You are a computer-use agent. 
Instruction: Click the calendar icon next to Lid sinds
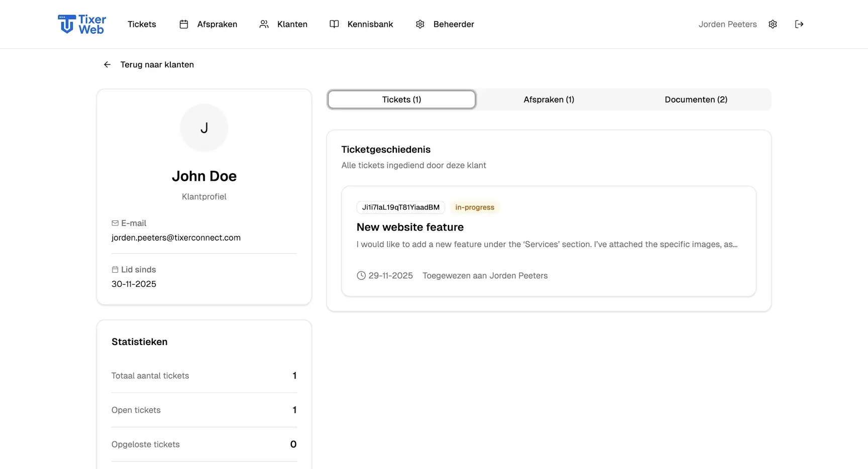point(115,270)
